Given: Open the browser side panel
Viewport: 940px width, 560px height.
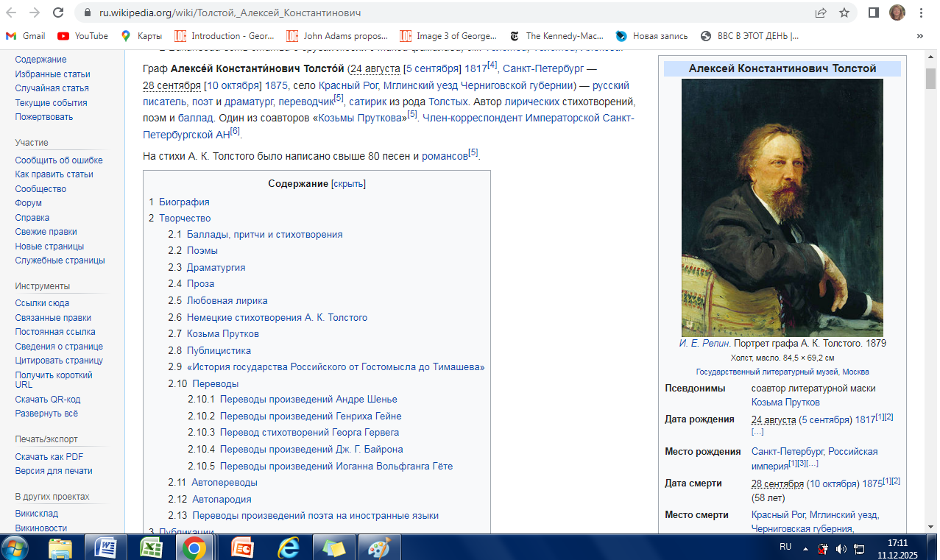Looking at the screenshot, I should coord(874,13).
